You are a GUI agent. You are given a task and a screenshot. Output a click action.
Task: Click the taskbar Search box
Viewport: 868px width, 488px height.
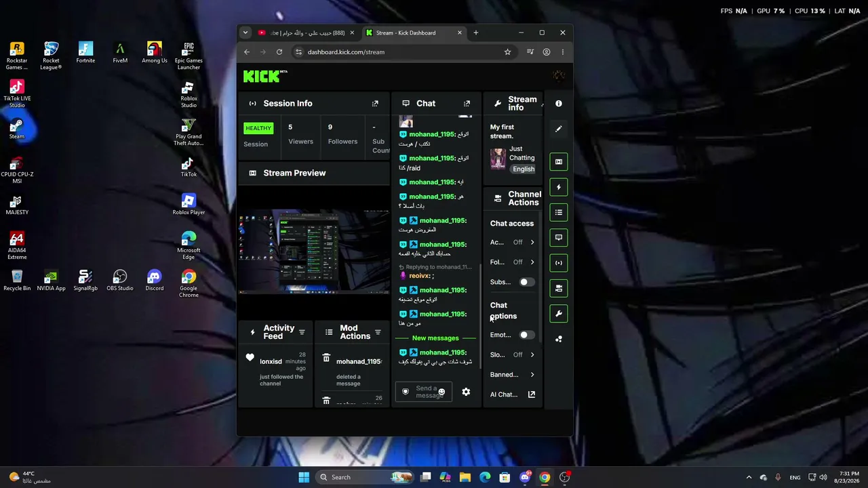[x=365, y=477]
